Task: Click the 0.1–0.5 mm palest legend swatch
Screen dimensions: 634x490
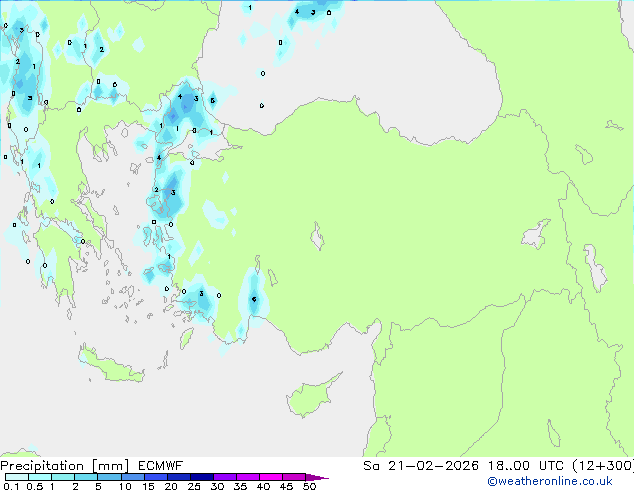Action: coord(17,477)
